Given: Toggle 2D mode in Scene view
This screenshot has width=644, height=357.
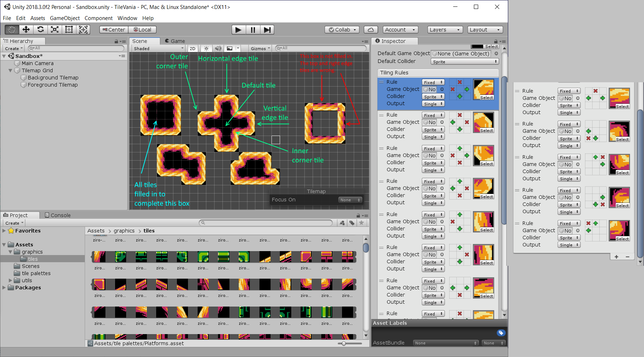Looking at the screenshot, I should (193, 49).
